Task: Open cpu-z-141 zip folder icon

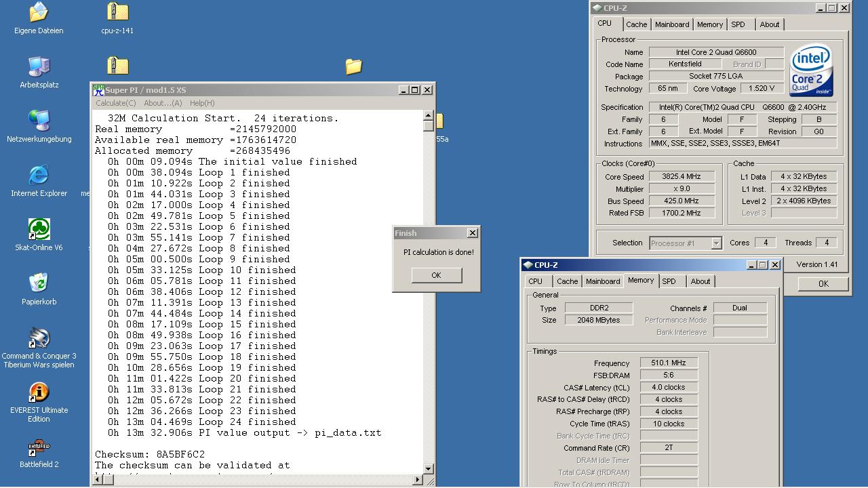Action: click(117, 18)
